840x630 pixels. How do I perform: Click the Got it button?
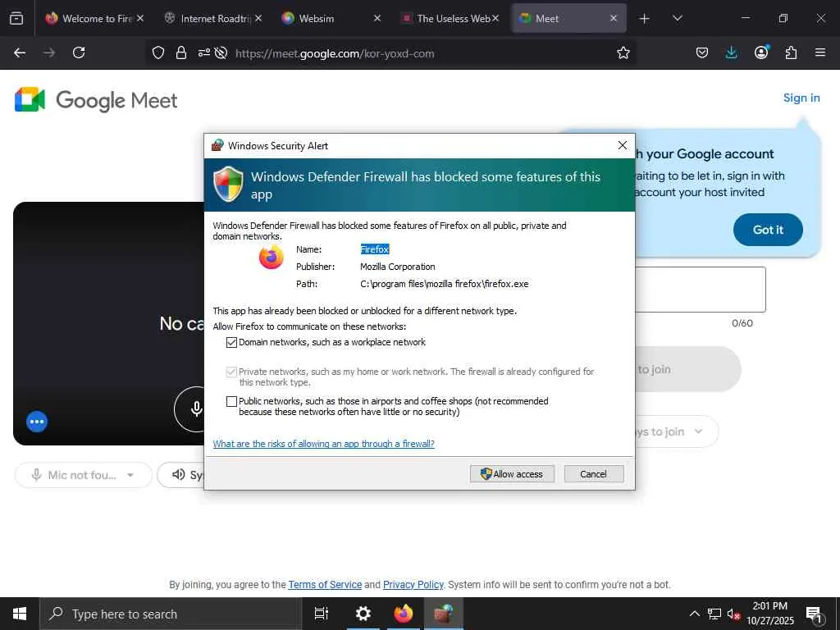pyautogui.click(x=768, y=230)
